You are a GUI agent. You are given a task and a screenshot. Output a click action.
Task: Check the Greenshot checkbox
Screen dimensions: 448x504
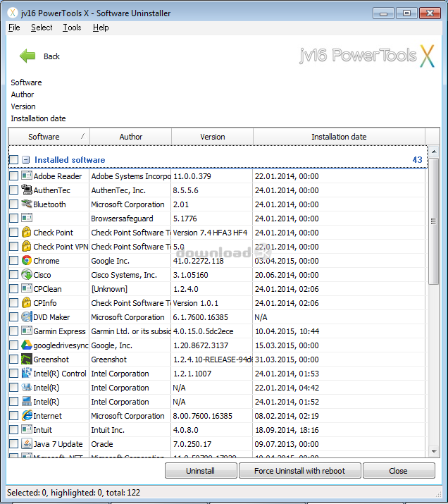[14, 359]
